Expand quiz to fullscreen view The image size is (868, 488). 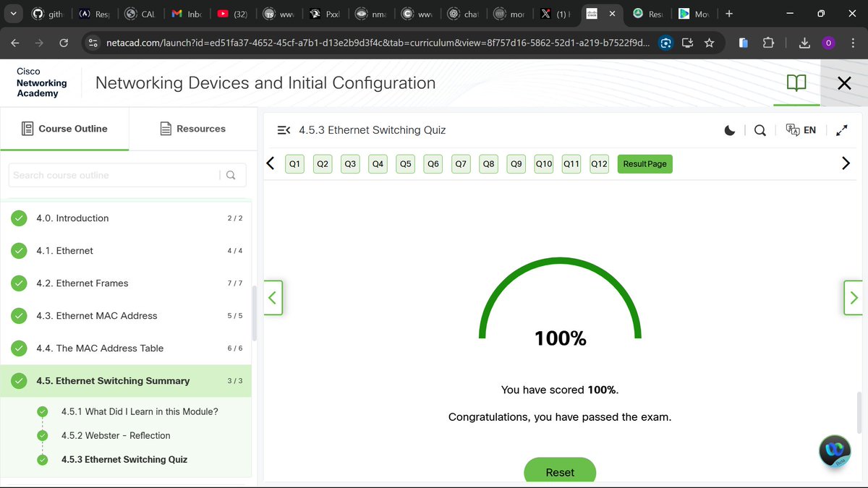[841, 130]
